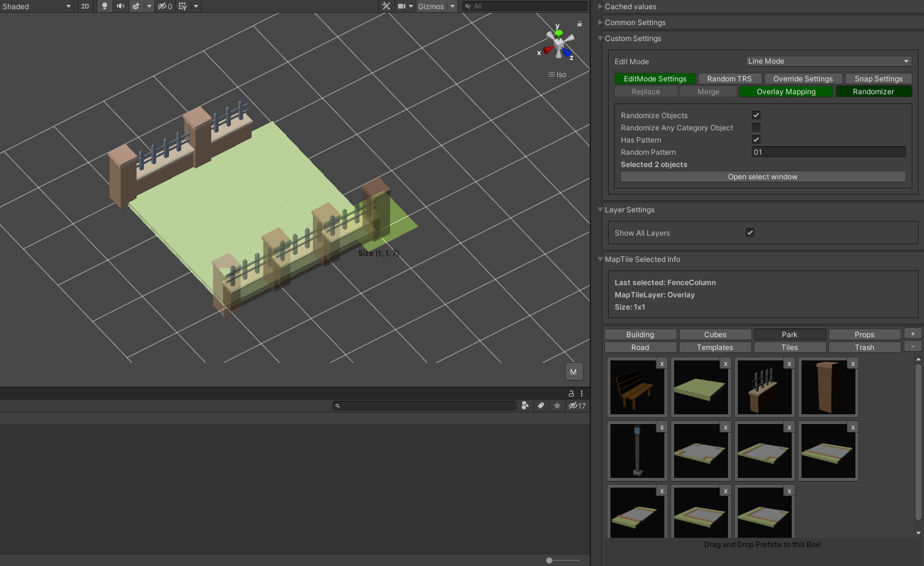Uncheck Randomize Objects checkbox
924x566 pixels.
756,115
